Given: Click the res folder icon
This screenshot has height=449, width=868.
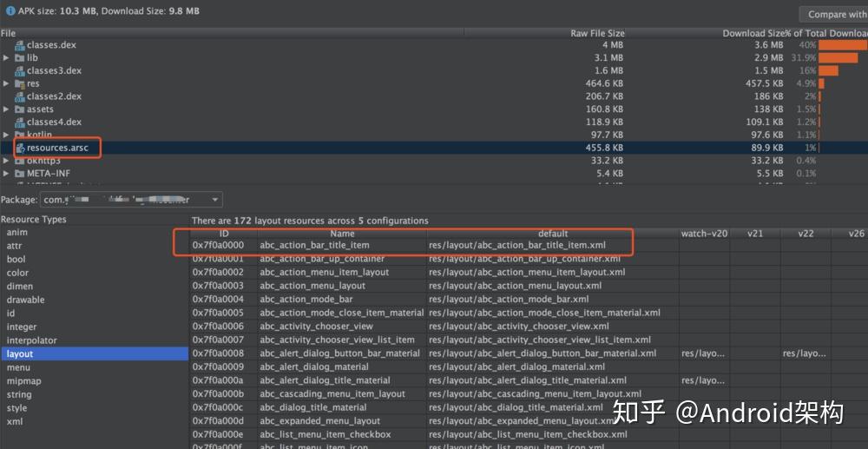Looking at the screenshot, I should point(20,83).
